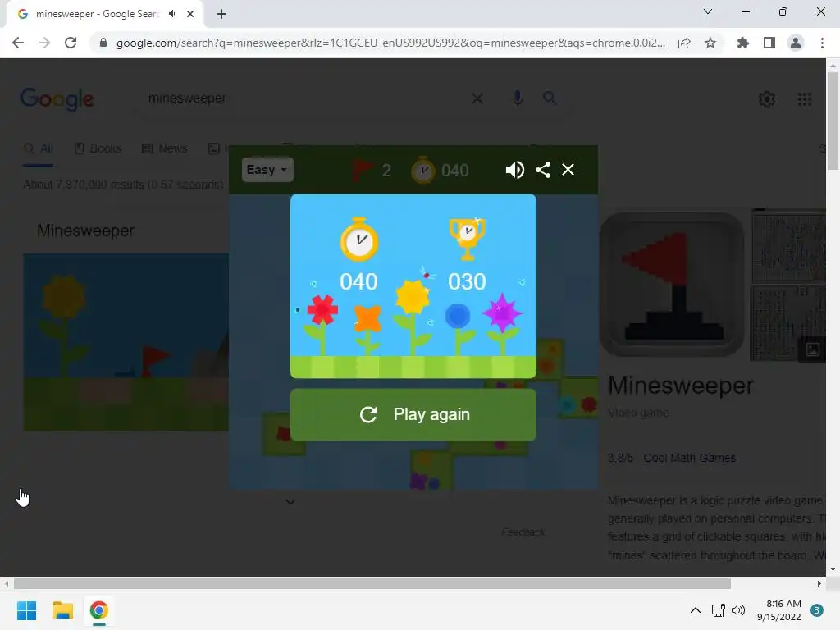The height and width of the screenshot is (630, 840).
Task: Bookmark this tab with the star
Action: [710, 43]
